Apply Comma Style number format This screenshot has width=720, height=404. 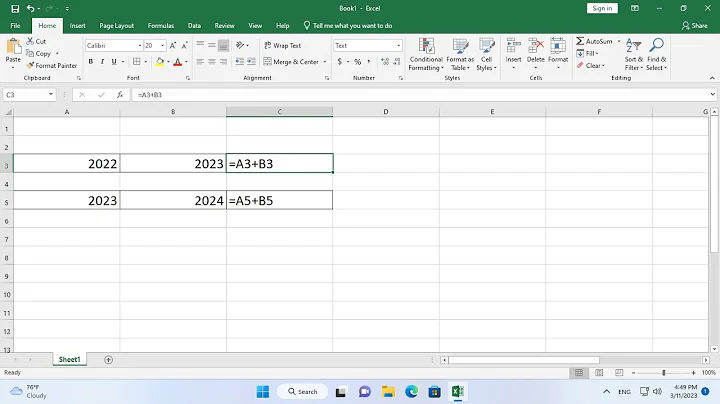point(369,62)
